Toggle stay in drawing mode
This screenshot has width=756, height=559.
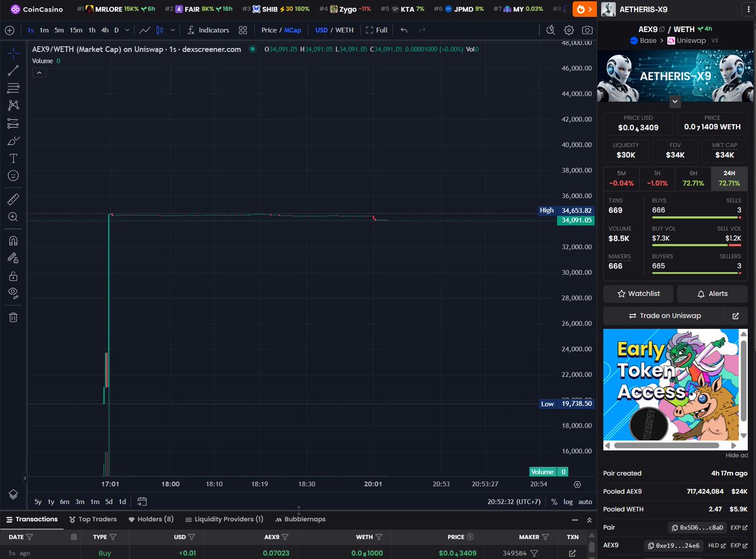click(13, 258)
